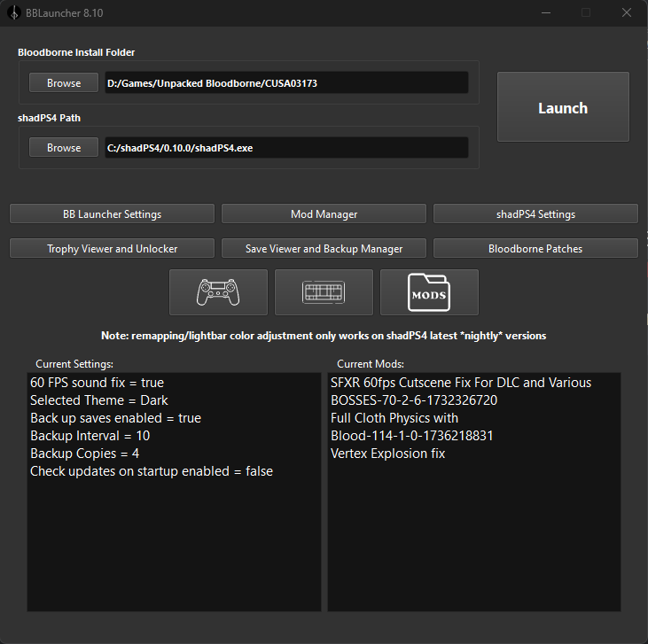Close the BBLauncher window
Screen dimensions: 648x644
(627, 12)
